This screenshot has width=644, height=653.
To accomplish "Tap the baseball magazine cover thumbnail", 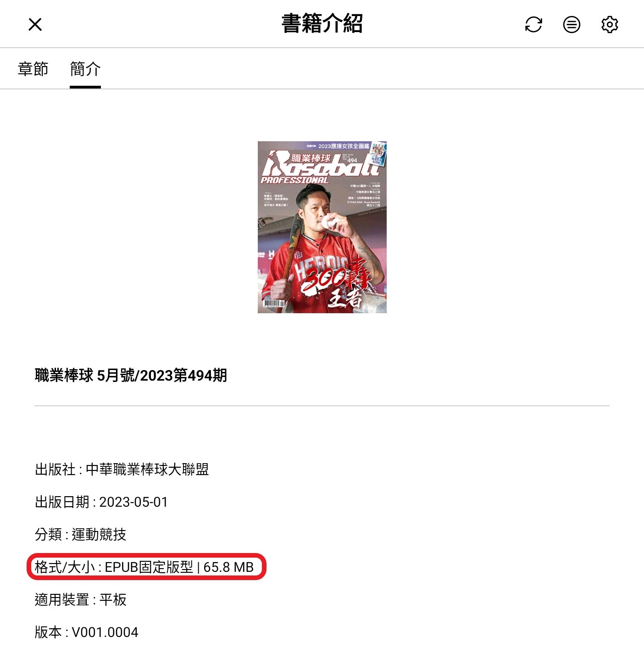I will pos(322,227).
